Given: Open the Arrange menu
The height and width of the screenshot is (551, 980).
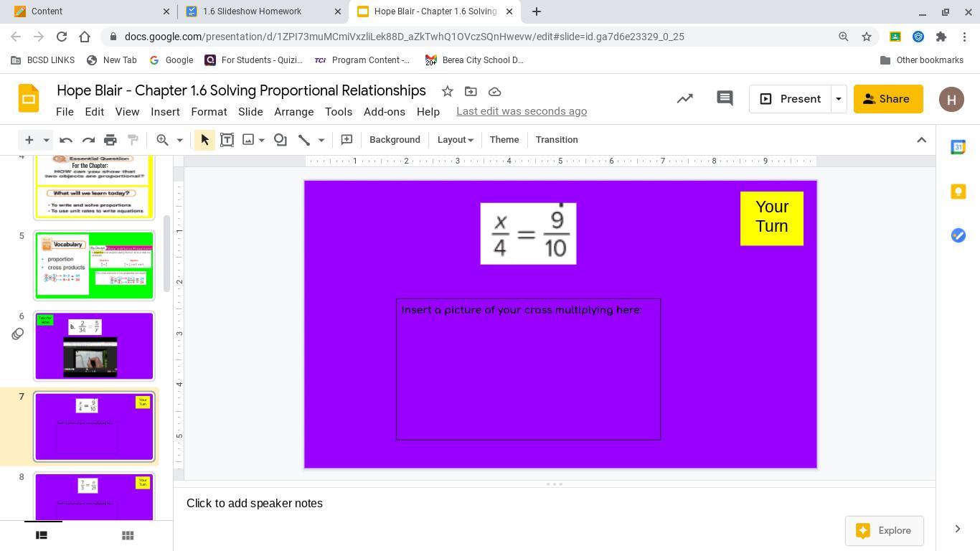Looking at the screenshot, I should point(293,112).
